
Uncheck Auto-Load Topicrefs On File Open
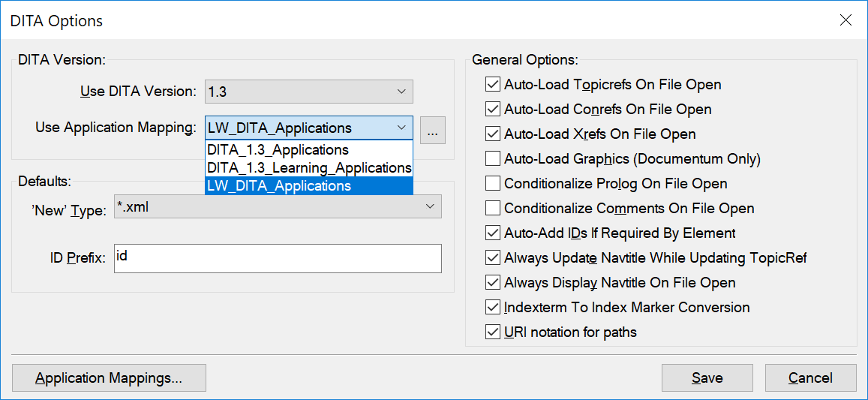tap(493, 84)
